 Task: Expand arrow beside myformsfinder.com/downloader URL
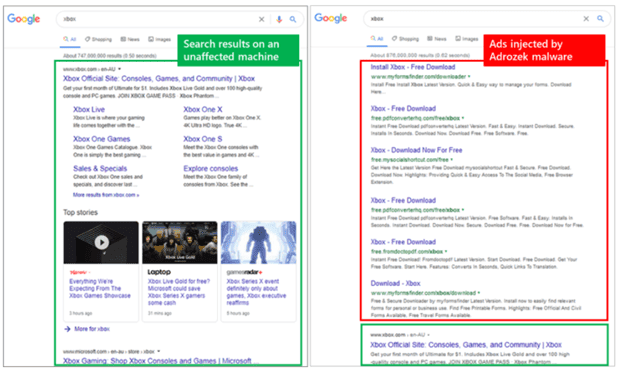pos(469,76)
